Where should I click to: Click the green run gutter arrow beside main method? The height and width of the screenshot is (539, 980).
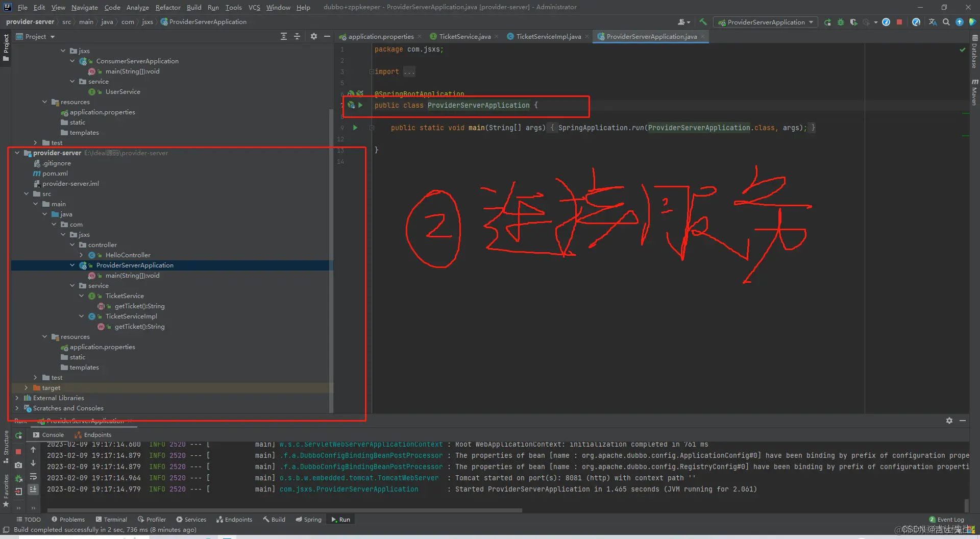355,128
